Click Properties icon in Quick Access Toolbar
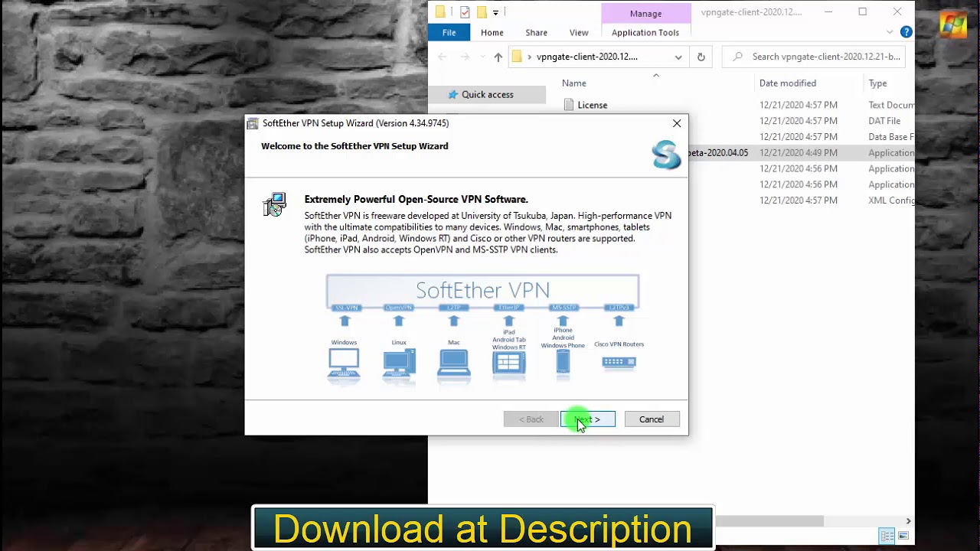 [x=465, y=12]
